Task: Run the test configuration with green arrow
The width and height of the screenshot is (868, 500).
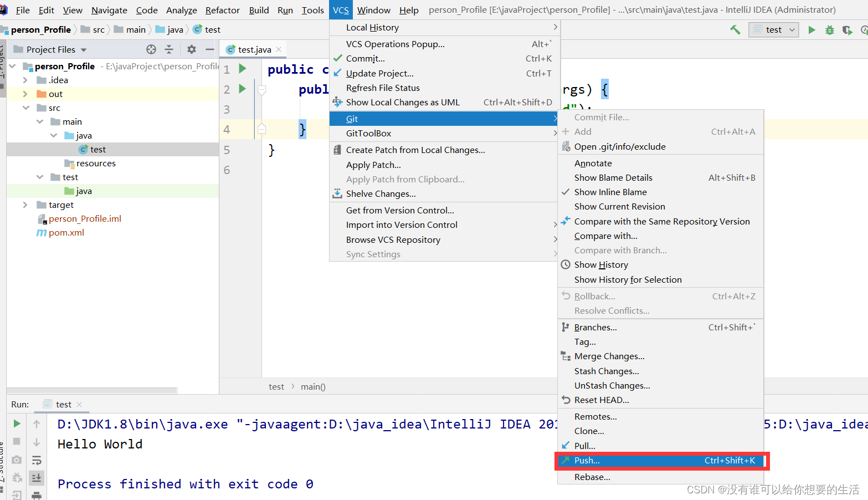Action: [811, 30]
